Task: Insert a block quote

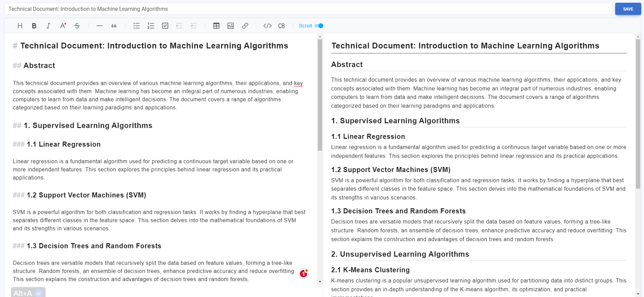Action: pyautogui.click(x=114, y=26)
